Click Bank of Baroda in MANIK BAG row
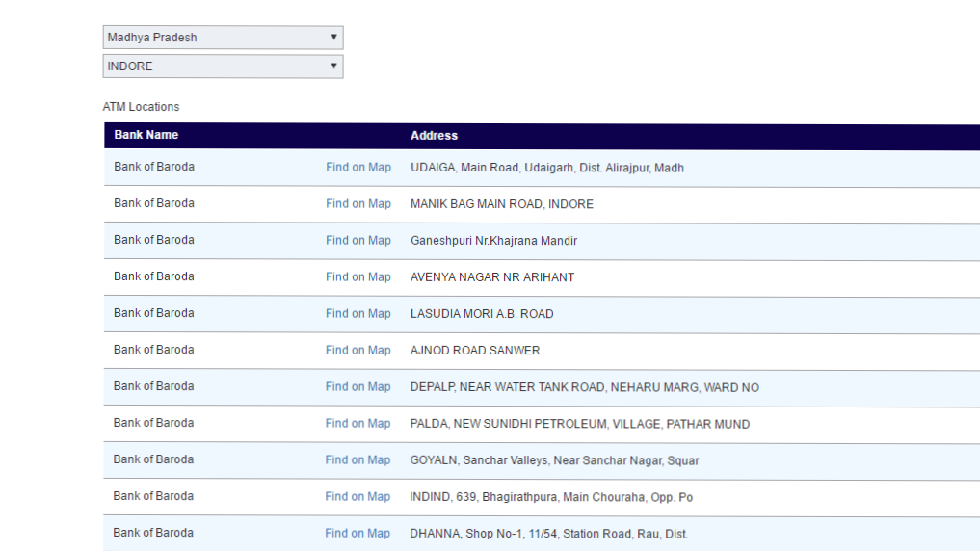980x551 pixels. click(154, 203)
